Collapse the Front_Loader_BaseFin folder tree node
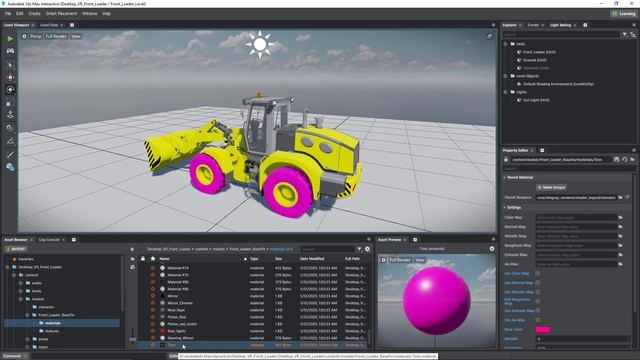 tap(27, 315)
